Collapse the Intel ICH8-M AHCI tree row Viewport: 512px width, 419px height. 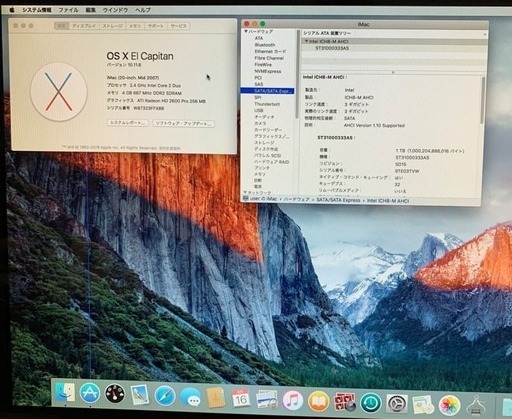tap(306, 41)
